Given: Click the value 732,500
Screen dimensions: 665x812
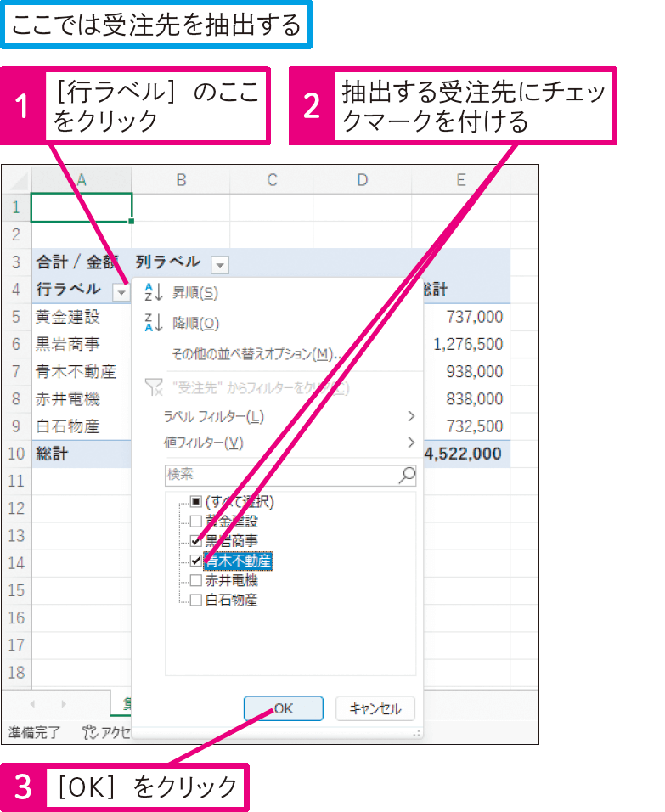Looking at the screenshot, I should 475,426.
